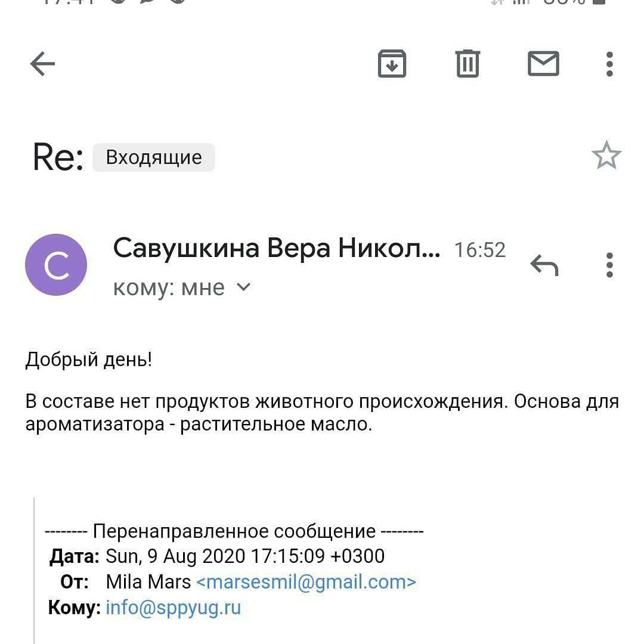Open the info@sppyug.ru address link

[173, 608]
